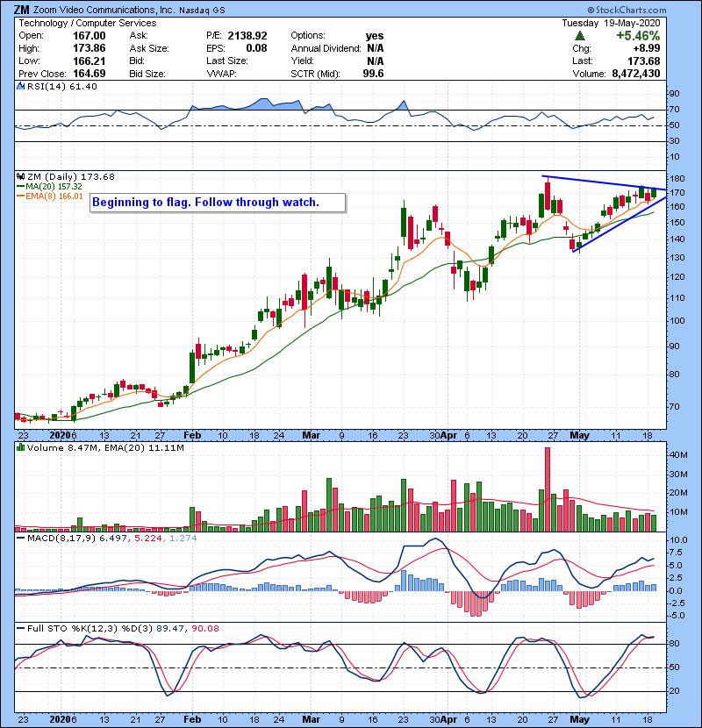Click the MA(20) 157.32 legend entry
Screen dimensions: 702x728
point(49,186)
